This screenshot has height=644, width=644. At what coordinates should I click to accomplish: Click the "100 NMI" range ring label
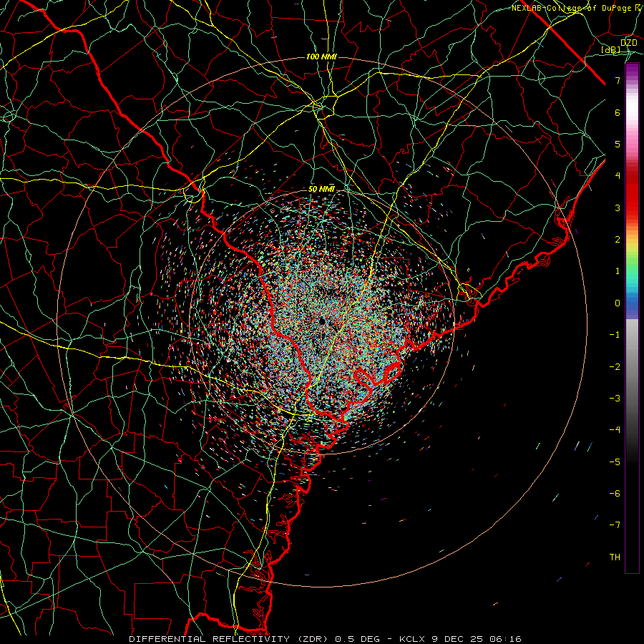(321, 57)
